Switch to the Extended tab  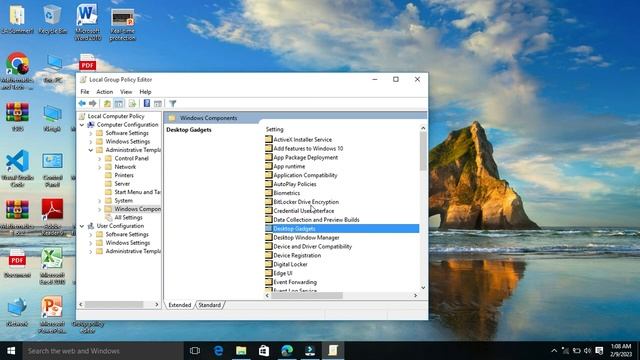click(x=180, y=305)
